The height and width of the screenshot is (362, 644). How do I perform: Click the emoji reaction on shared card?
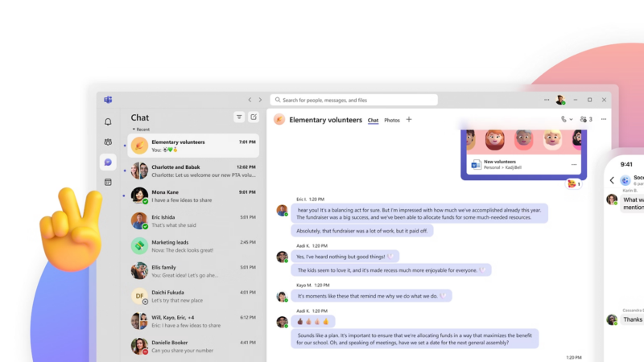tap(573, 184)
